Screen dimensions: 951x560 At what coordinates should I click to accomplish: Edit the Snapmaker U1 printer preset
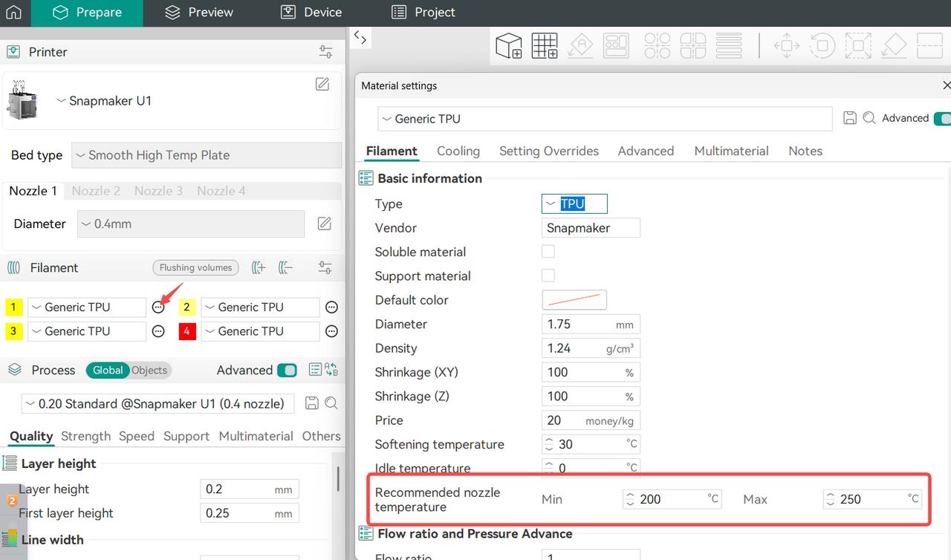point(322,84)
